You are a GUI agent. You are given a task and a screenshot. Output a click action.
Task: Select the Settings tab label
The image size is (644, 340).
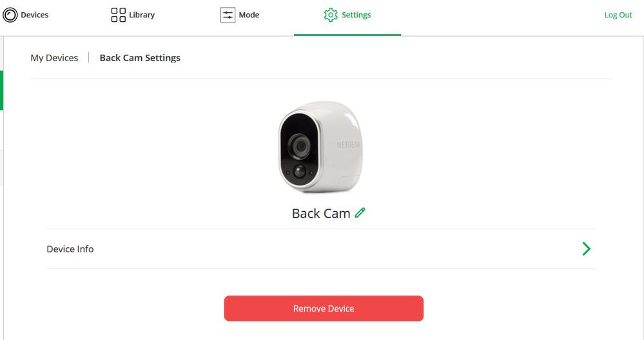[356, 15]
